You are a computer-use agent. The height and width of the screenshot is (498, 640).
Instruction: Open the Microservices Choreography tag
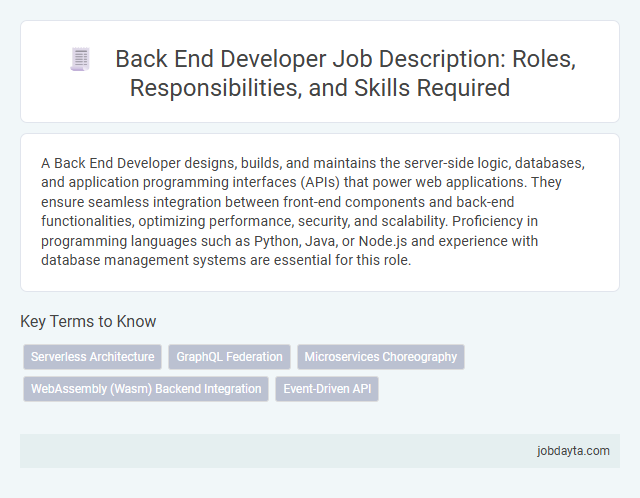pos(381,357)
